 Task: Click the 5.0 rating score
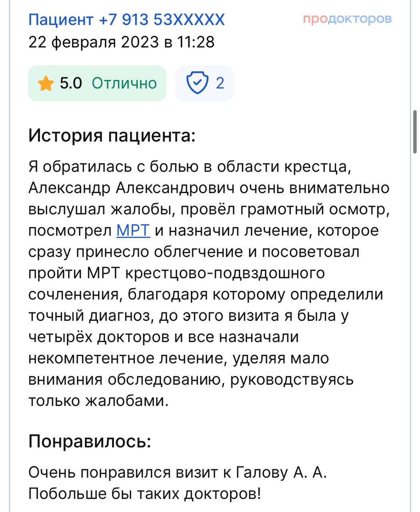point(71,83)
